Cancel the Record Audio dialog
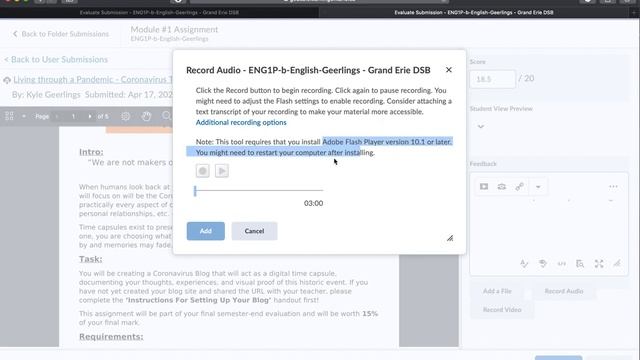The width and height of the screenshot is (640, 360). (x=254, y=231)
